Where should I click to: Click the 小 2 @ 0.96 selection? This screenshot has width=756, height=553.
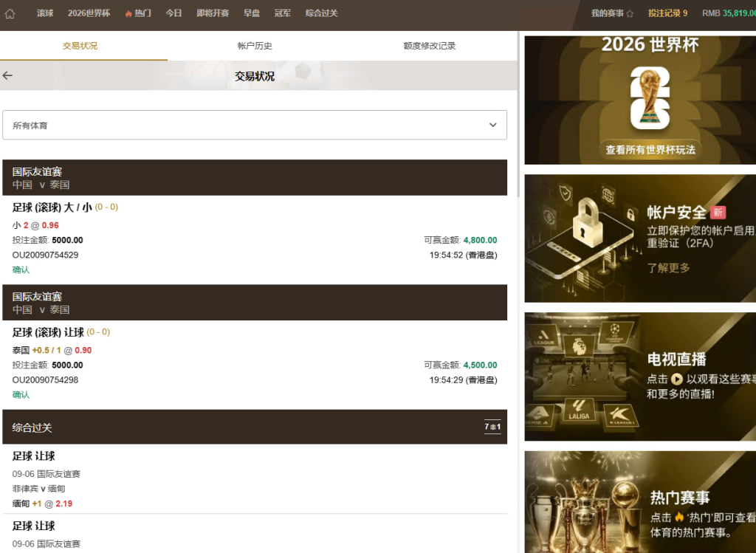click(35, 225)
